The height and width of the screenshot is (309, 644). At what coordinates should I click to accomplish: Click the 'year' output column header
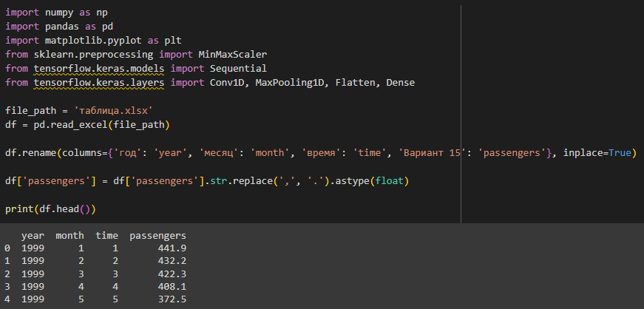(33, 236)
